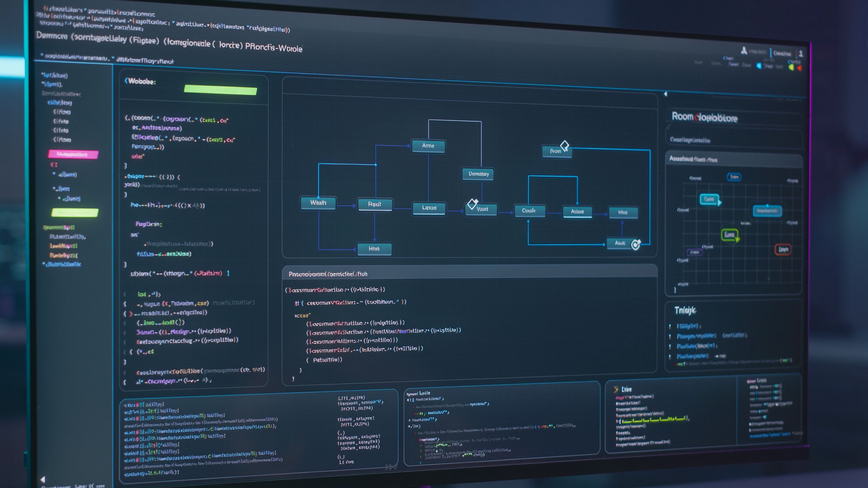The image size is (868, 488).
Task: Select the Hme node in the flowchart
Action: [374, 249]
